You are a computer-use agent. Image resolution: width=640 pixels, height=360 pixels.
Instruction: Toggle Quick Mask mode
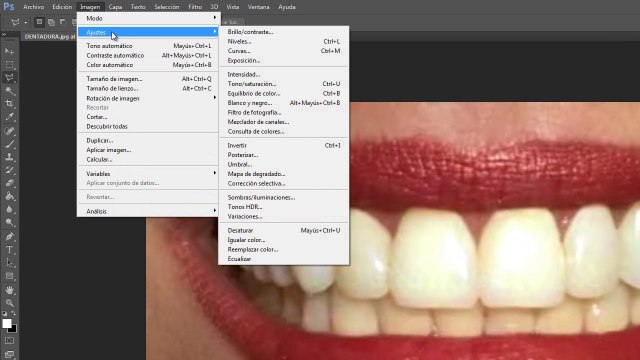pos(9,341)
